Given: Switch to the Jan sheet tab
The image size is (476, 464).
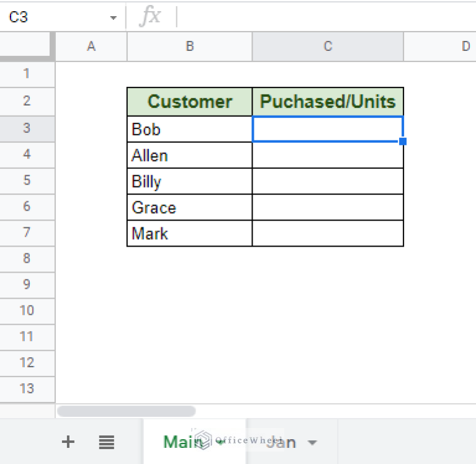Looking at the screenshot, I should [x=282, y=442].
